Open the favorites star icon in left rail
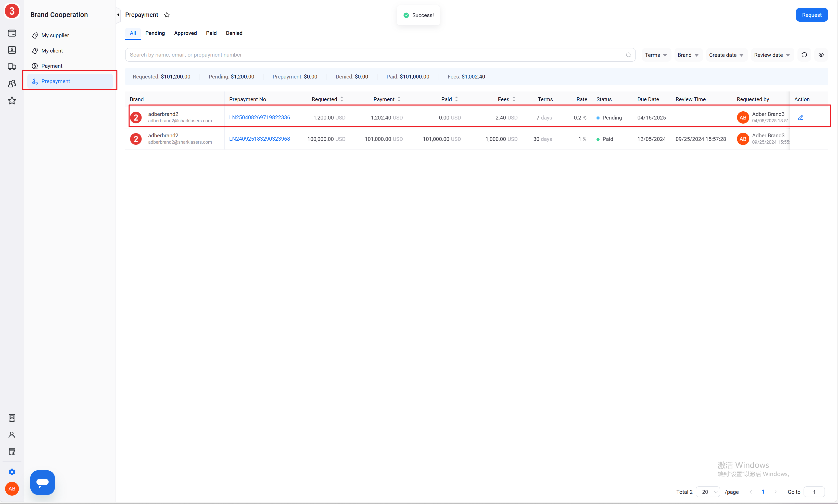The height and width of the screenshot is (504, 838). [x=12, y=101]
